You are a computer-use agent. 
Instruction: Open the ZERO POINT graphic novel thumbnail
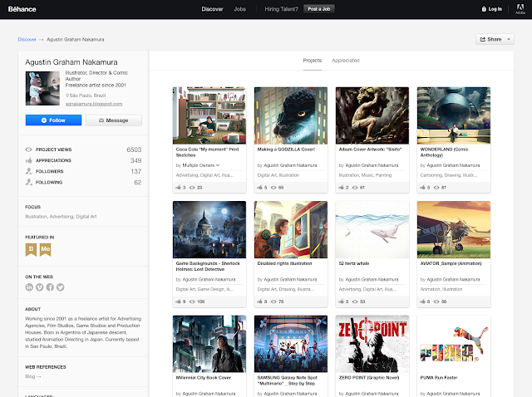372,344
